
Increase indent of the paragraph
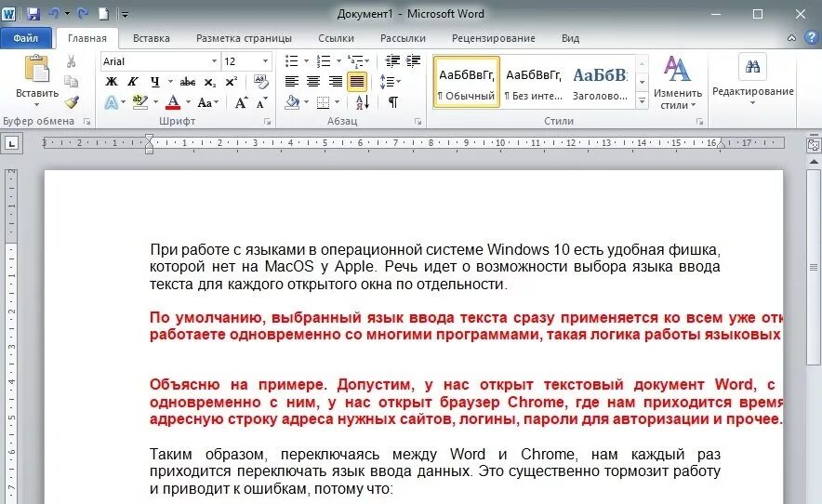point(414,60)
